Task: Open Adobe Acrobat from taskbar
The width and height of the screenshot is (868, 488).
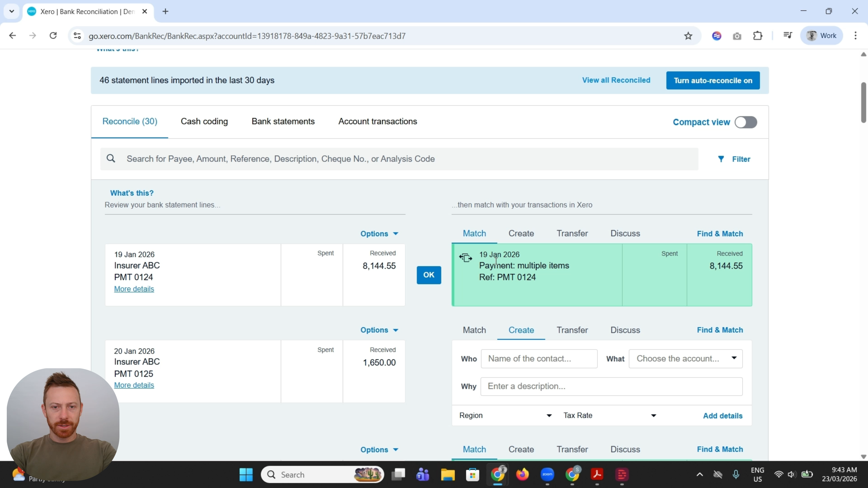Action: [x=597, y=474]
